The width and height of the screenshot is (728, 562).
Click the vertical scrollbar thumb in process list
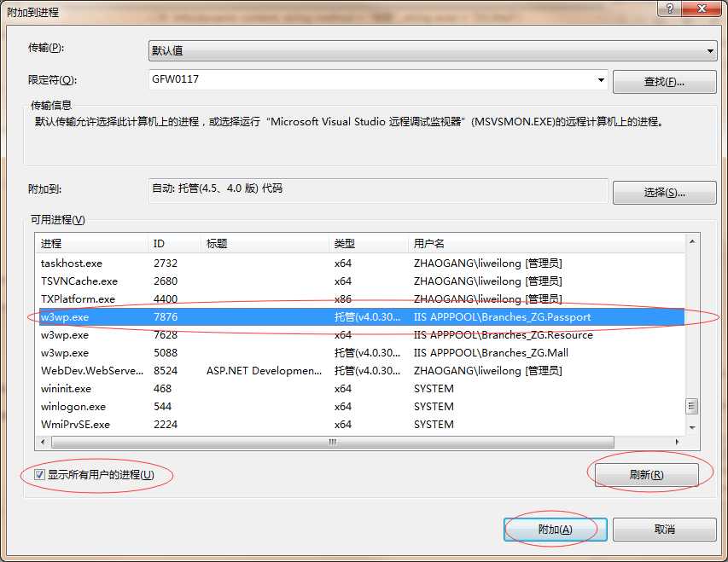691,406
